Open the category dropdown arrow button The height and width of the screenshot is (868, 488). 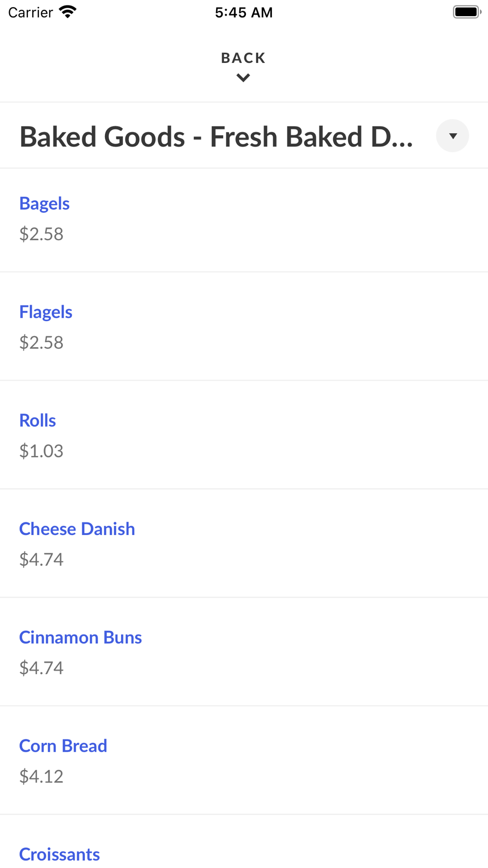(x=452, y=136)
